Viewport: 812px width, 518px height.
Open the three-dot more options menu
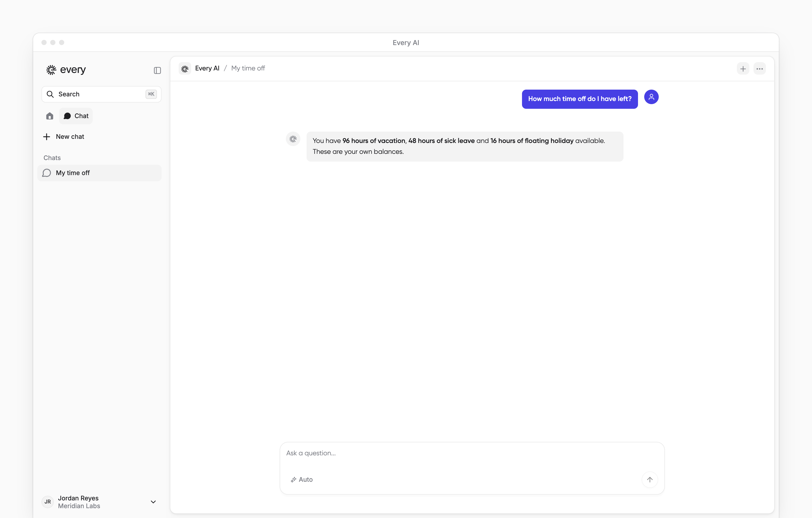(x=759, y=69)
